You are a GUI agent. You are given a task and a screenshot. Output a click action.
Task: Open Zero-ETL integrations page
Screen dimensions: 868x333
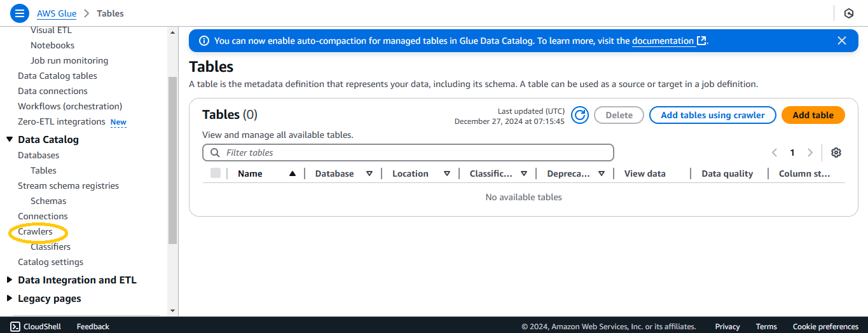[x=62, y=121]
